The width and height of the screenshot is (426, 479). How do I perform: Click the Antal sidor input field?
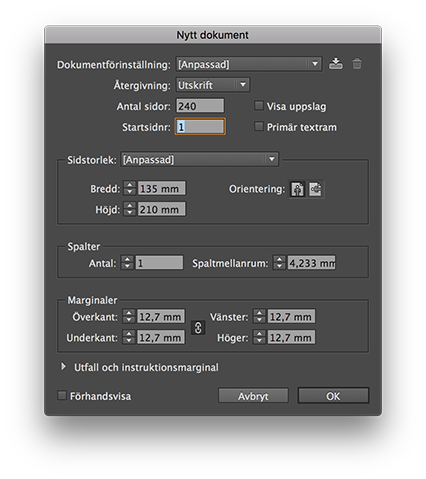(x=200, y=106)
